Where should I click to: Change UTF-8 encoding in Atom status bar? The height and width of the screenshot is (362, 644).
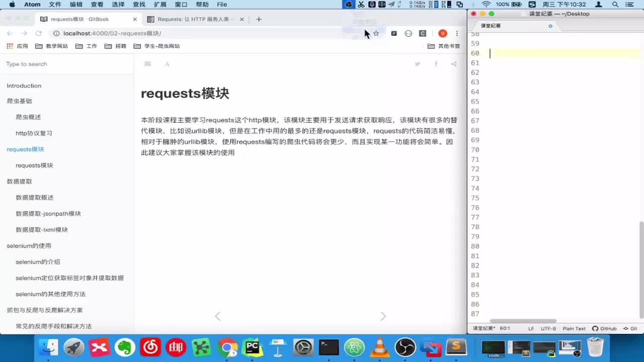[x=548, y=328]
